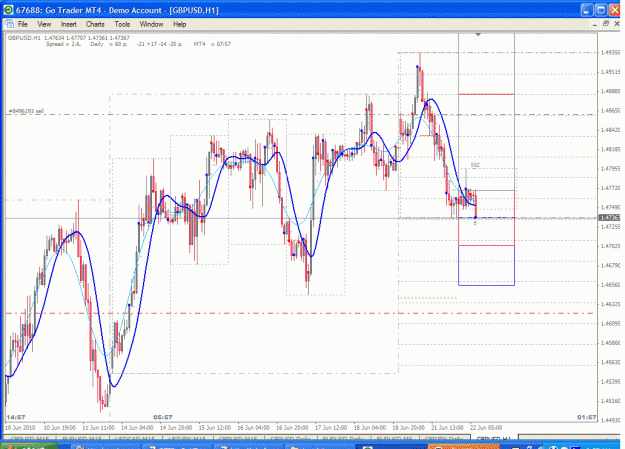The image size is (625, 449).
Task: Click the '16 Jun 20:00' time axis label
Action: tap(292, 427)
